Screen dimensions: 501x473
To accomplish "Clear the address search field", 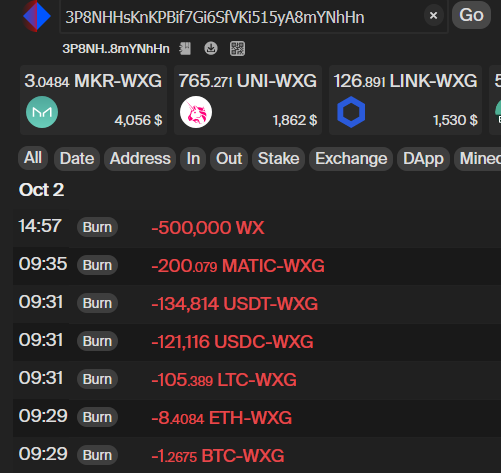I will pos(433,15).
